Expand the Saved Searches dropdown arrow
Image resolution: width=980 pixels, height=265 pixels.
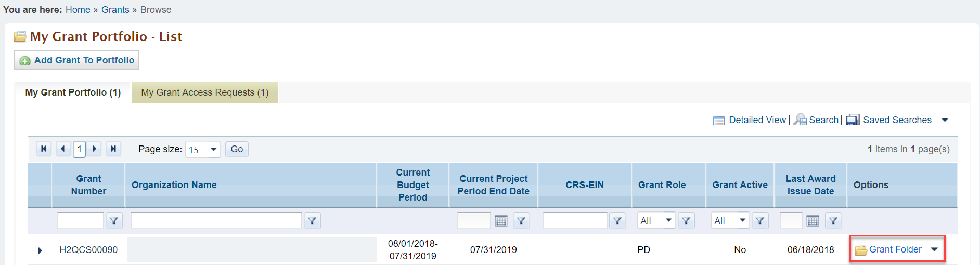945,120
